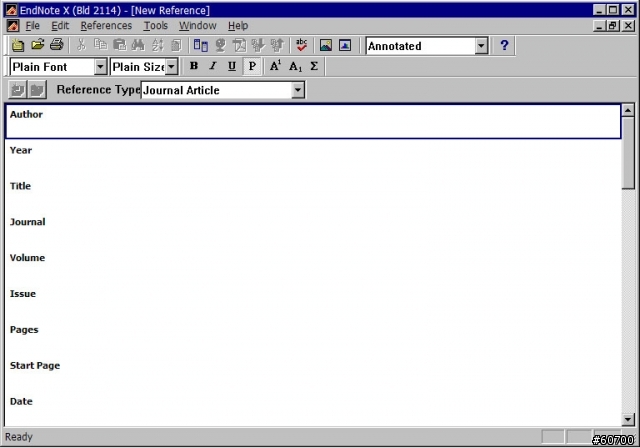Click the Connect globe icon
This screenshot has height=448, width=640.
(x=220, y=45)
